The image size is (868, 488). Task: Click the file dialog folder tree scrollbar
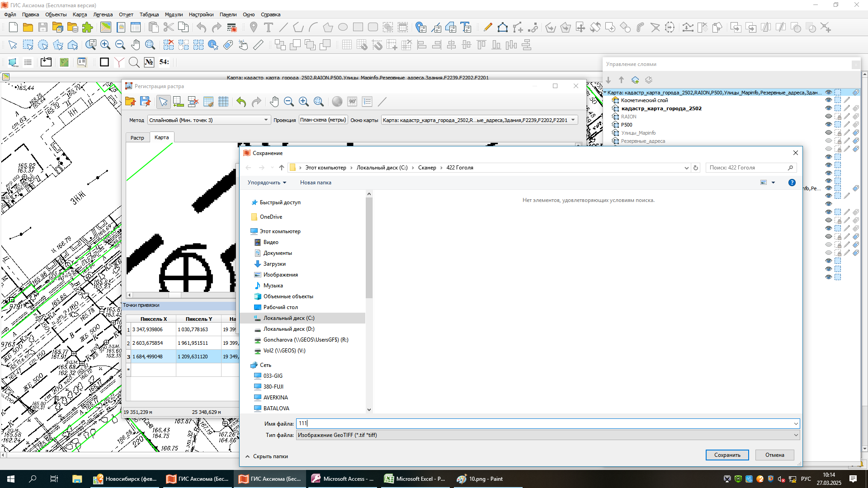pyautogui.click(x=369, y=249)
